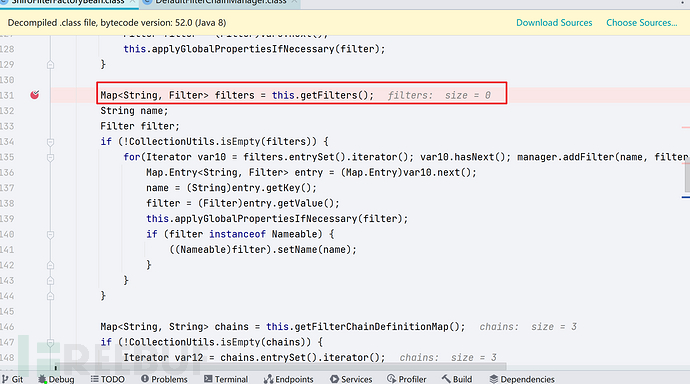Click 'Iterator var12' on line 148
This screenshot has width=690, height=384.
pyautogui.click(x=163, y=357)
